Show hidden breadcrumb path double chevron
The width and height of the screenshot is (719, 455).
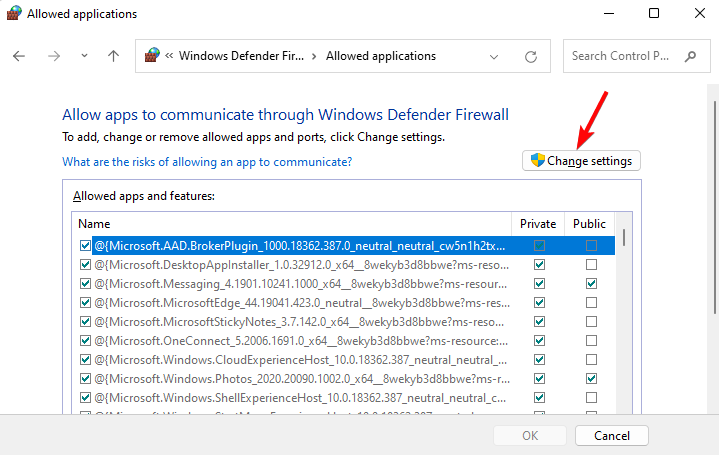[169, 56]
